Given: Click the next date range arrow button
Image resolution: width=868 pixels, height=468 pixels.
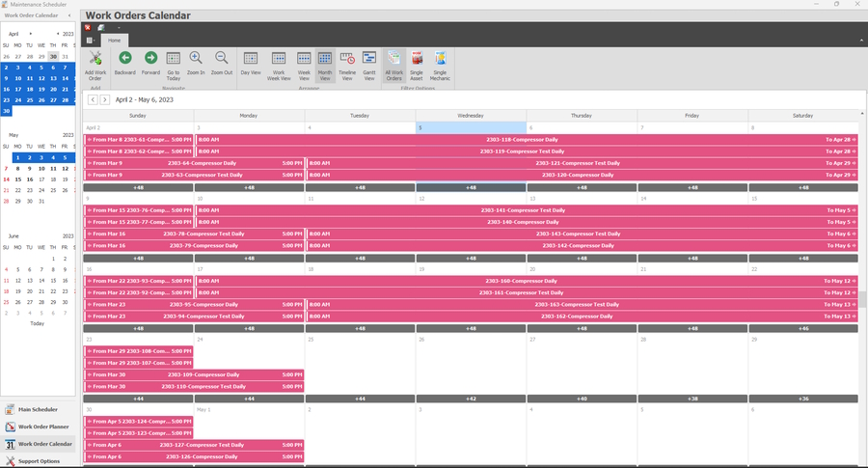Looking at the screenshot, I should [x=104, y=99].
